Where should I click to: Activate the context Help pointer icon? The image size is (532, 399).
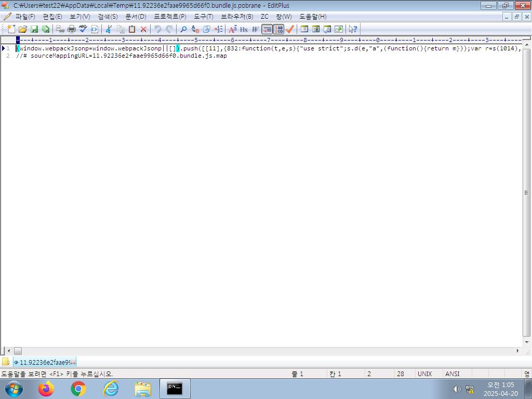[353, 29]
